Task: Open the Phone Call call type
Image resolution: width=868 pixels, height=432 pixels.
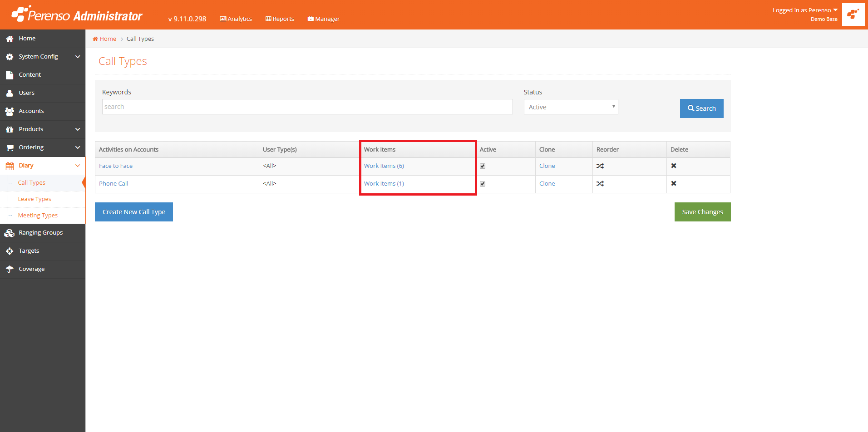Action: pyautogui.click(x=113, y=184)
